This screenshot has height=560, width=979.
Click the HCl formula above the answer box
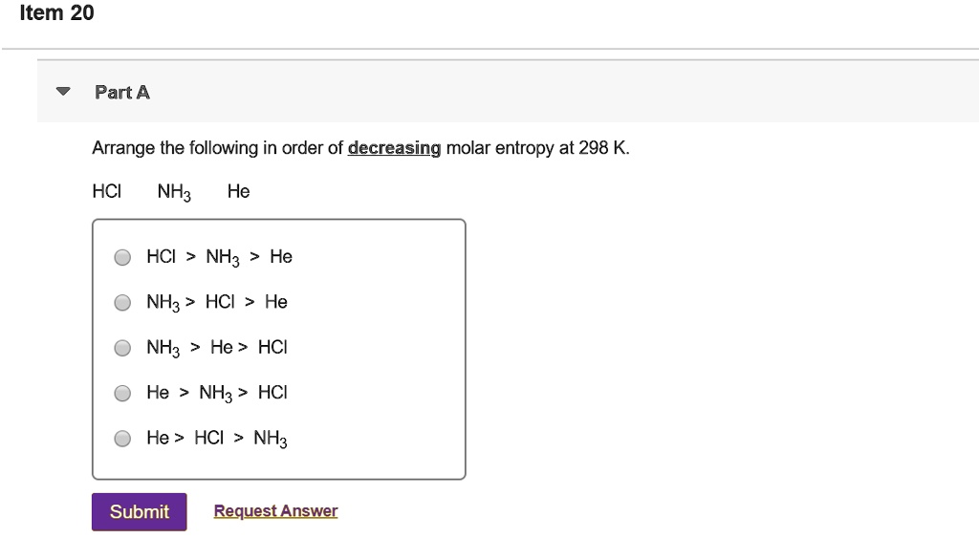tap(107, 190)
